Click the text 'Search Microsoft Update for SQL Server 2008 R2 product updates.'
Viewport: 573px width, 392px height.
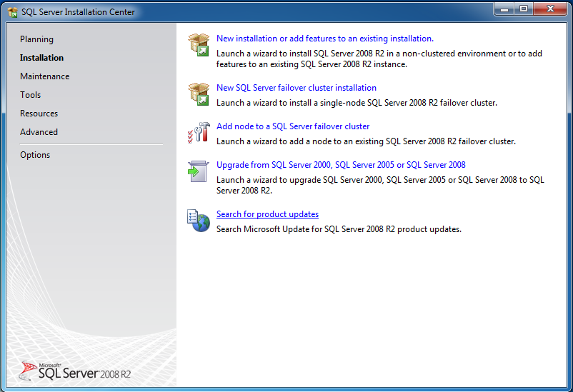point(339,229)
